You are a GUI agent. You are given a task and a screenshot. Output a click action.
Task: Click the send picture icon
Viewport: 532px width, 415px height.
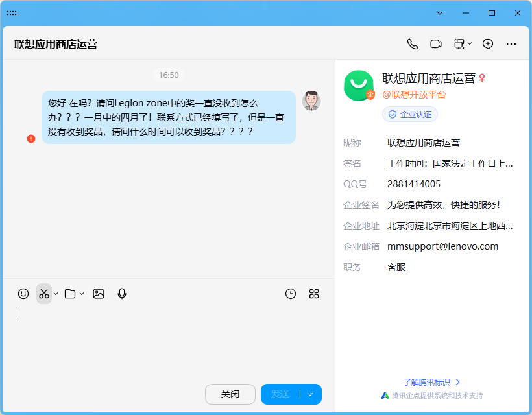click(x=99, y=294)
